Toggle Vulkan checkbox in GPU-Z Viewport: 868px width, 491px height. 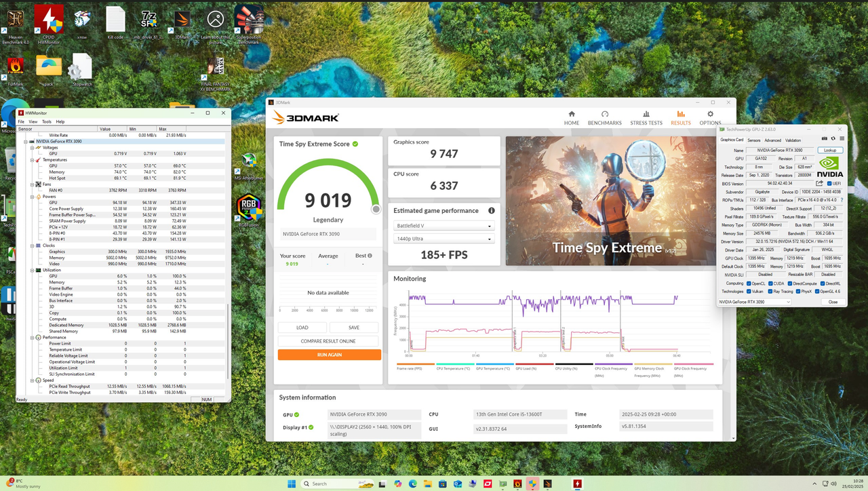click(749, 292)
